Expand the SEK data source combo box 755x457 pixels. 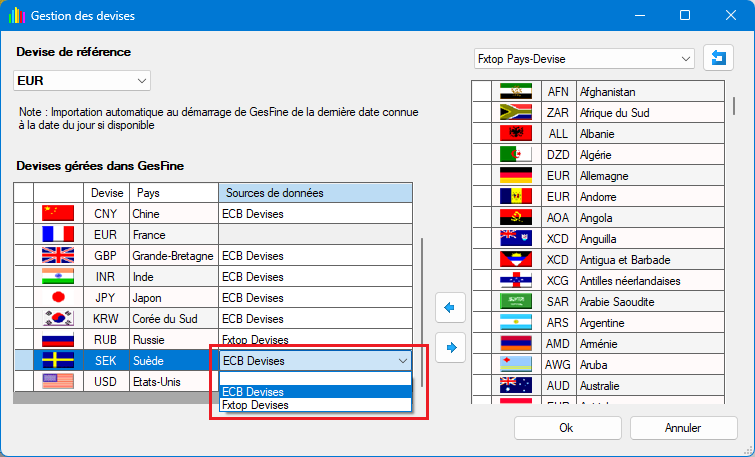(x=402, y=360)
